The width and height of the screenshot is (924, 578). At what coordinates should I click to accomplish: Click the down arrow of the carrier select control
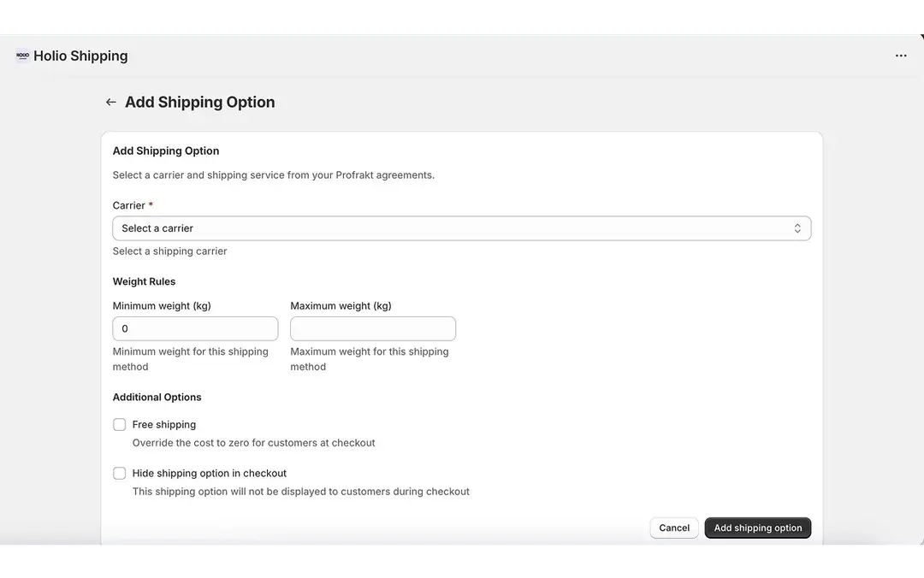point(797,232)
